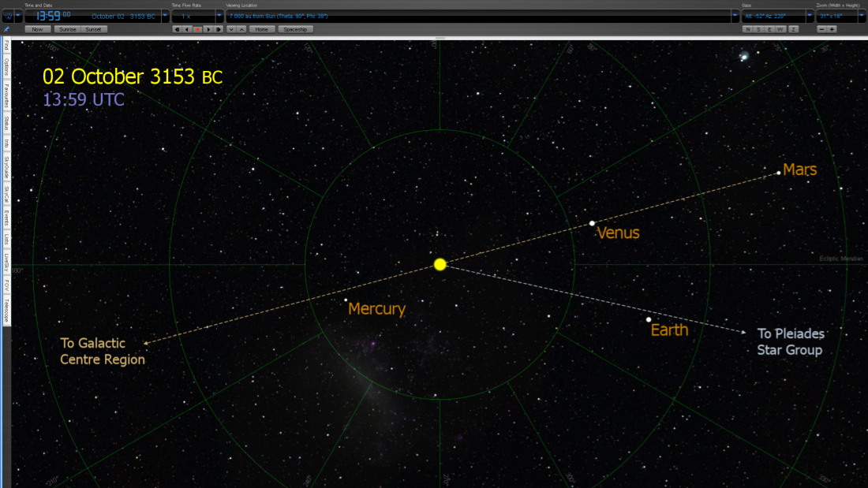The image size is (868, 488).
Task: Open the Time and Date dropdown
Action: [165, 16]
